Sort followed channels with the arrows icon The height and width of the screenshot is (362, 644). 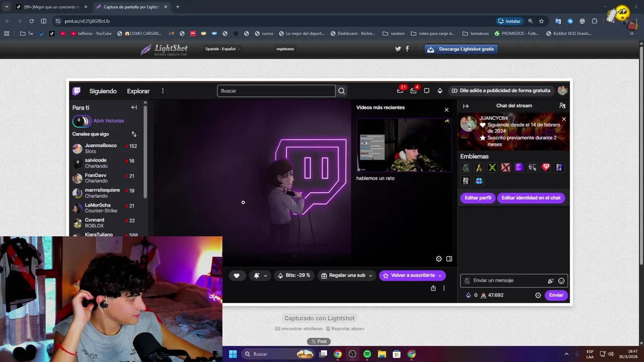click(134, 134)
